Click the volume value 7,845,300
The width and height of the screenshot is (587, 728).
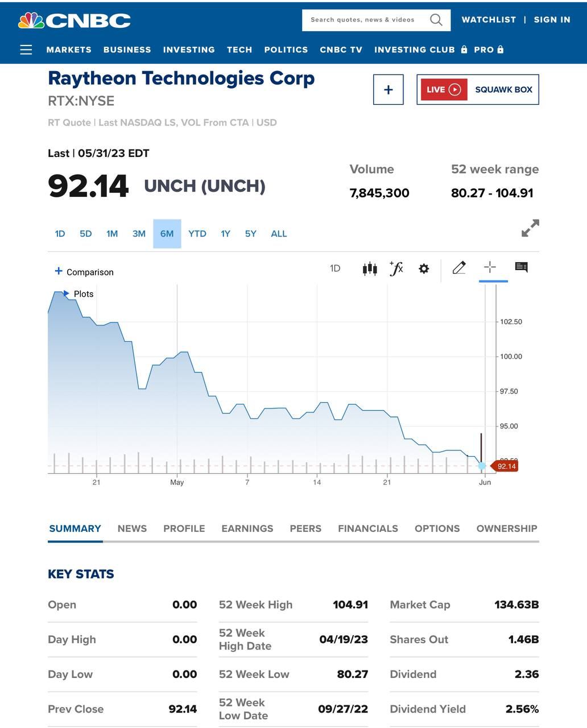pyautogui.click(x=379, y=193)
